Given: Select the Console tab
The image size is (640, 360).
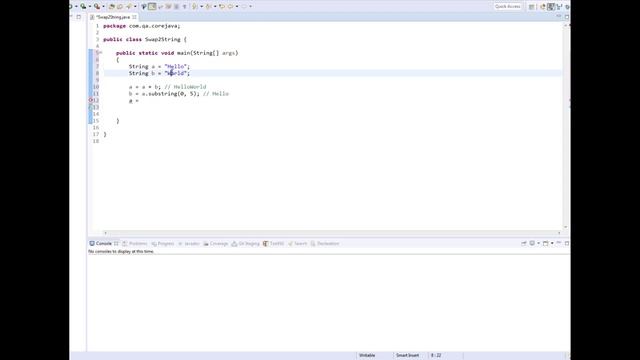Looking at the screenshot, I should click(x=104, y=243).
